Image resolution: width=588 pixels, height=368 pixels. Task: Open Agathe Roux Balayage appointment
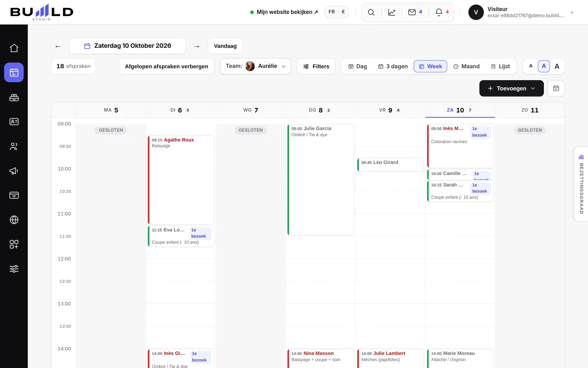[181, 180]
